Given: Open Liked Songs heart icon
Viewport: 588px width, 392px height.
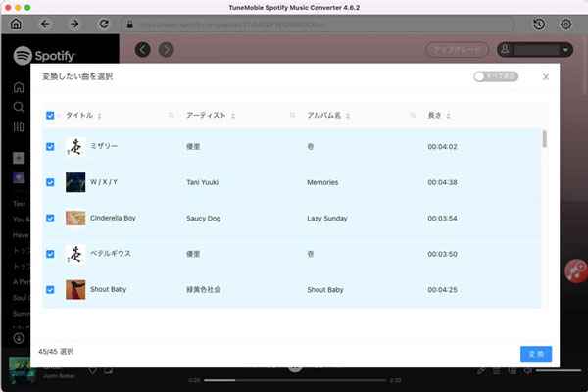Looking at the screenshot, I should click(x=19, y=177).
